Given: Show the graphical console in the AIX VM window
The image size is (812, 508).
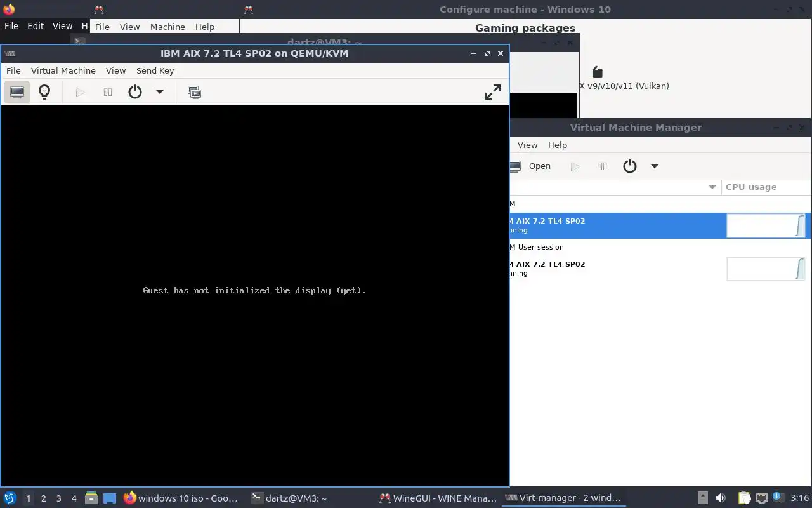Looking at the screenshot, I should coord(17,92).
